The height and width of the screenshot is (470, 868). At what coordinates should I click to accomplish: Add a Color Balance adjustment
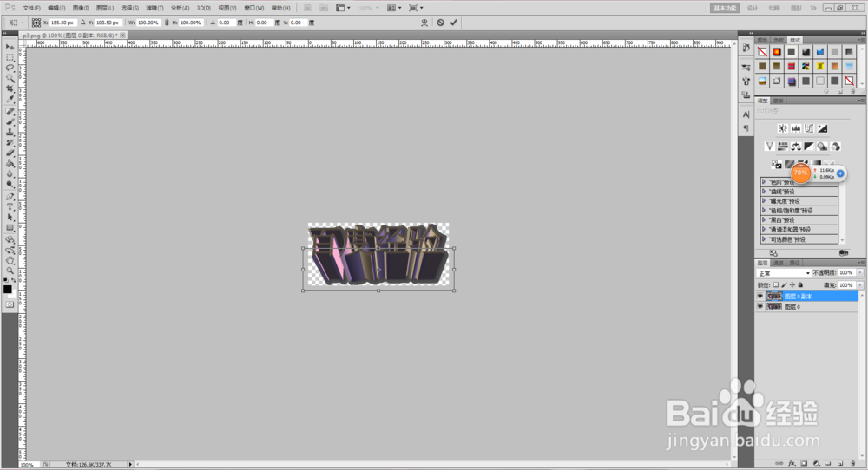coord(795,146)
